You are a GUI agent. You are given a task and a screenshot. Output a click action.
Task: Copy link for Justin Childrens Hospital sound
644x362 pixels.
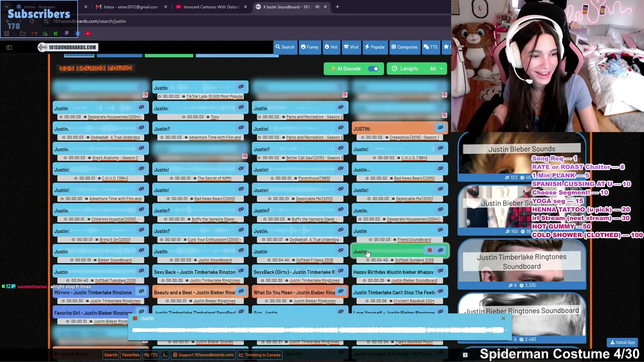pos(141,210)
